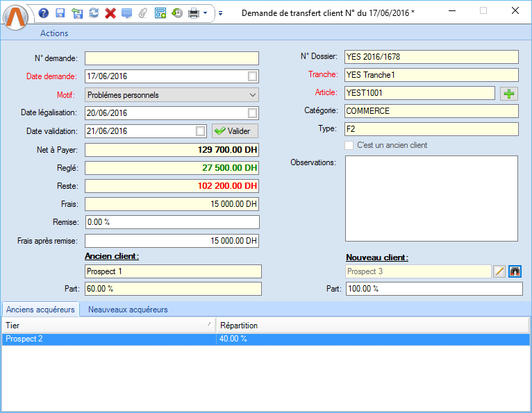This screenshot has height=413, width=532.
Task: Click the Refresh arrows toolbar icon
Action: [x=94, y=13]
